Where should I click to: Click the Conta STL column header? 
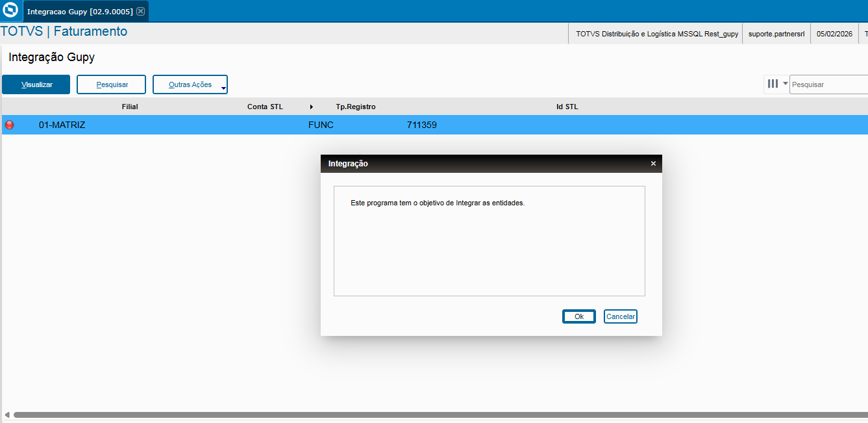click(x=265, y=107)
